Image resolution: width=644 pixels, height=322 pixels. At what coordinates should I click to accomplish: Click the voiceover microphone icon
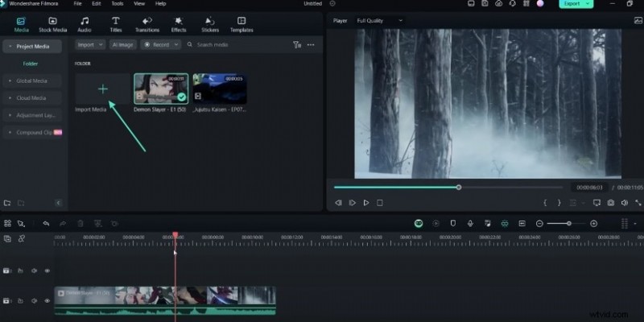click(469, 223)
